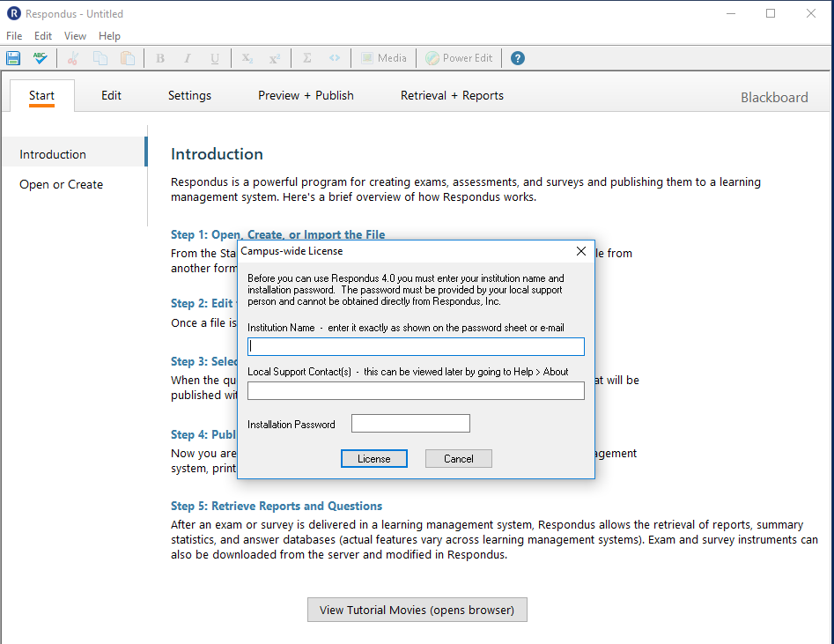
Task: Click the Introduction page heading
Action: click(x=217, y=154)
